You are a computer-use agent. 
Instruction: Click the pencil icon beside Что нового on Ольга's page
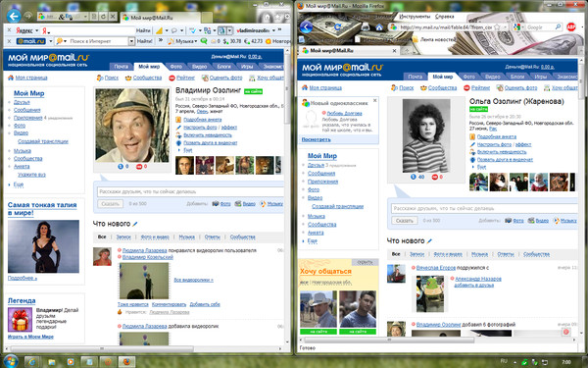(429, 241)
